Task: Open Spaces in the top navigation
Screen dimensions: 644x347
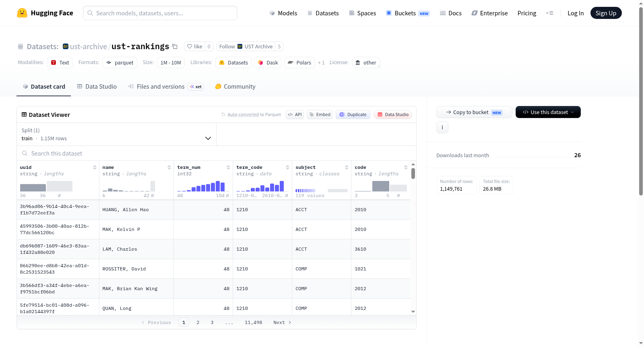Action: [363, 13]
